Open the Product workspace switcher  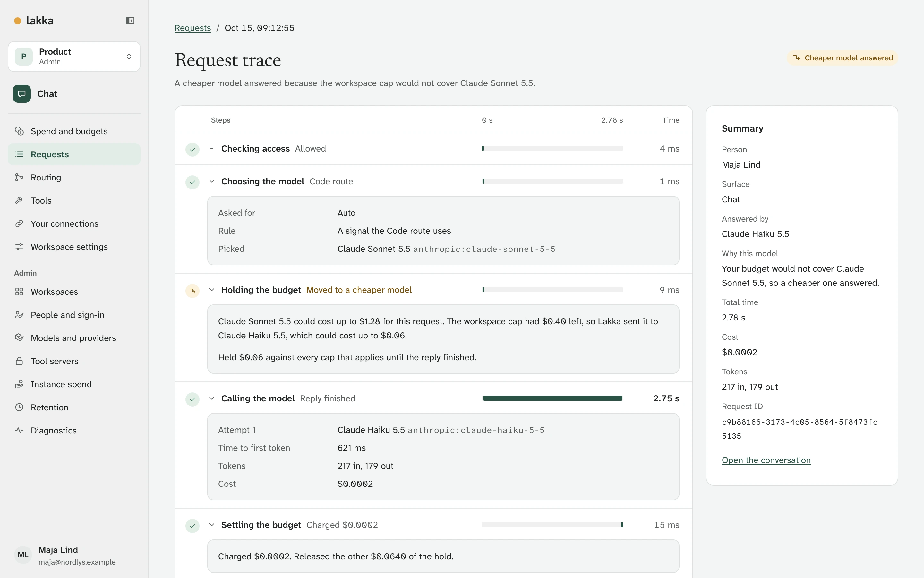point(74,57)
